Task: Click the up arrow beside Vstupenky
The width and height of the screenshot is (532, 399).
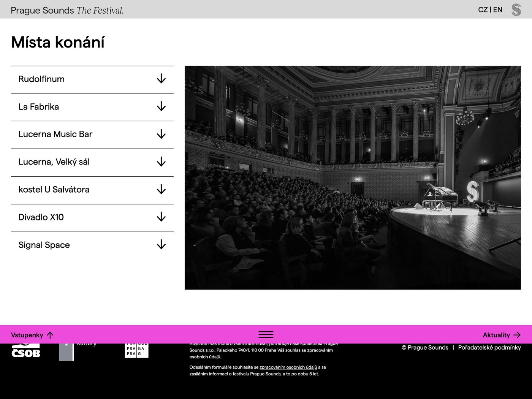Action: tap(50, 335)
